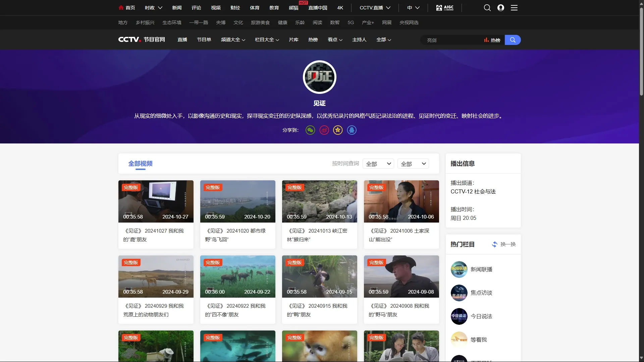Share to WeChat icon

[x=310, y=130]
